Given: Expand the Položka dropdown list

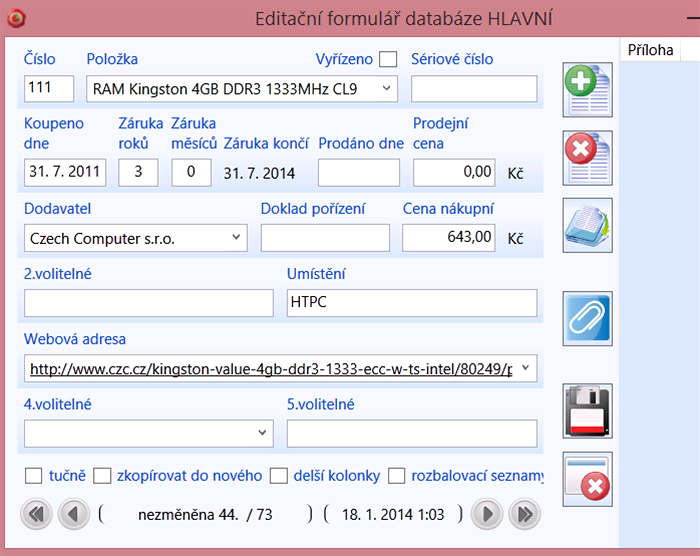Looking at the screenshot, I should tap(386, 89).
